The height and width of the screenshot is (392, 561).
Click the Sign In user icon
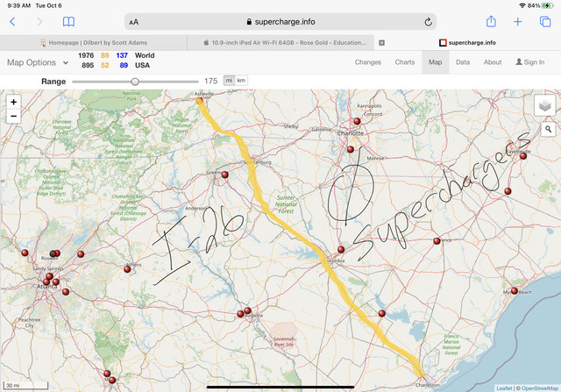coord(519,62)
